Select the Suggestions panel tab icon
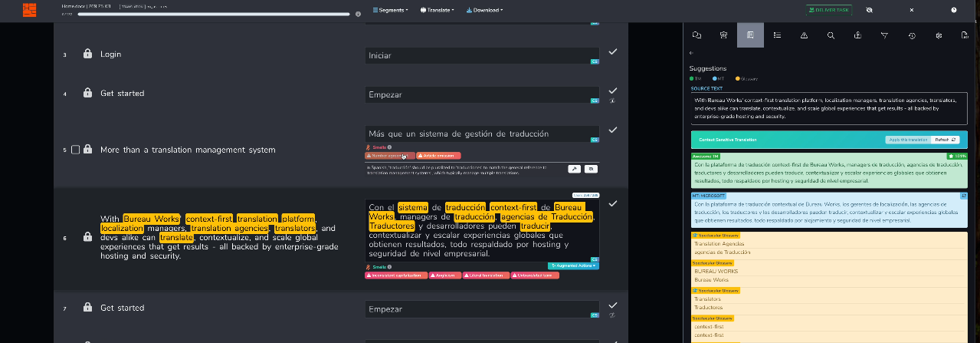The height and width of the screenshot is (343, 980). (x=750, y=35)
